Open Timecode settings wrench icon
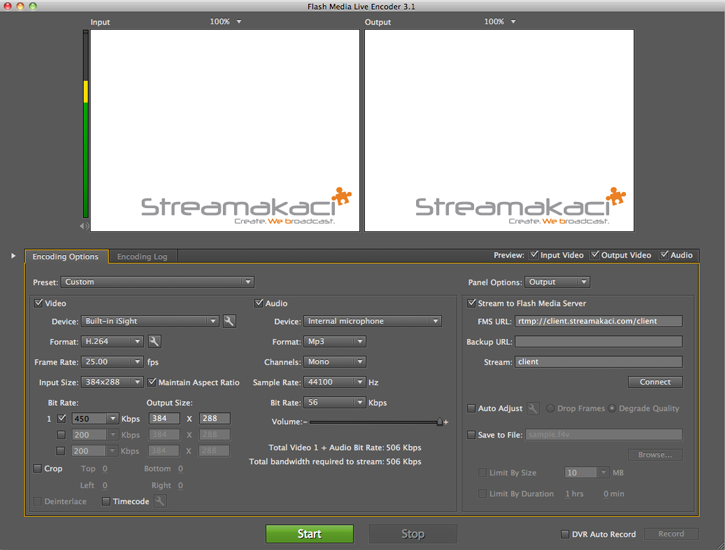This screenshot has width=725, height=550. (x=160, y=501)
